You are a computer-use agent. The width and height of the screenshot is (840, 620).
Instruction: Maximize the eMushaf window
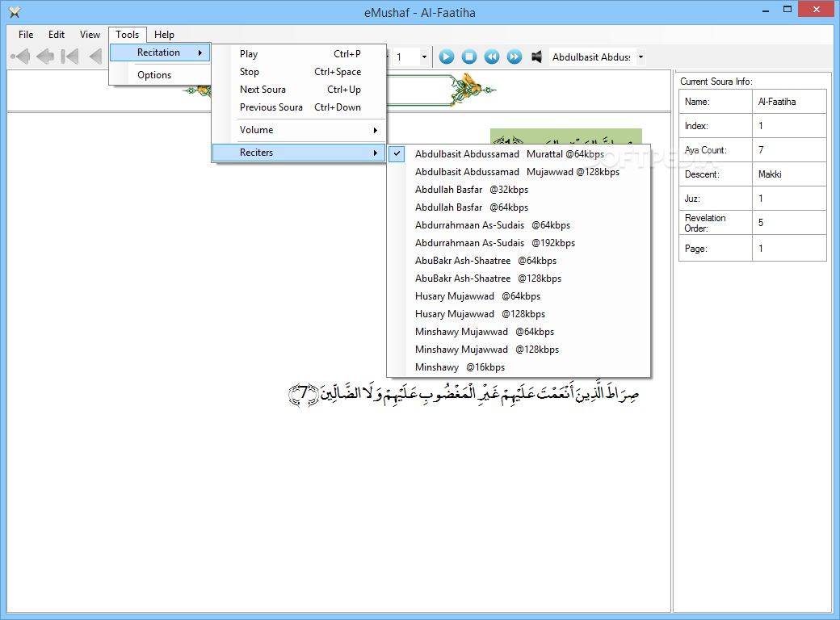point(787,9)
